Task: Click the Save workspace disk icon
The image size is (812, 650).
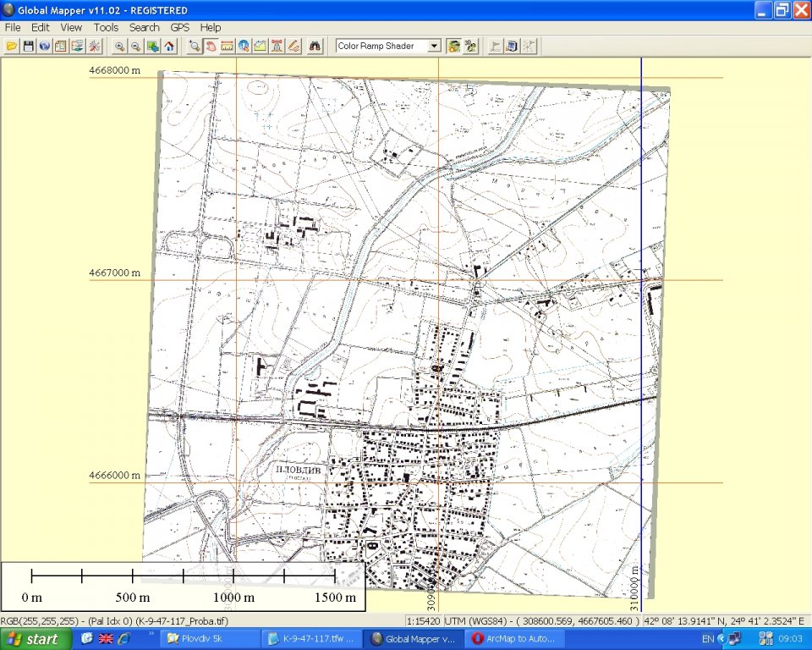Action: pyautogui.click(x=28, y=47)
